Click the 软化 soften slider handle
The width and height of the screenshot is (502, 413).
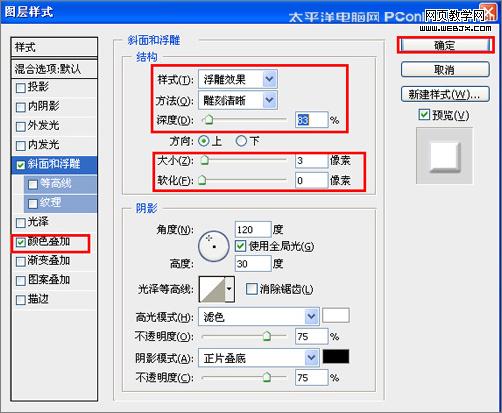(x=202, y=181)
